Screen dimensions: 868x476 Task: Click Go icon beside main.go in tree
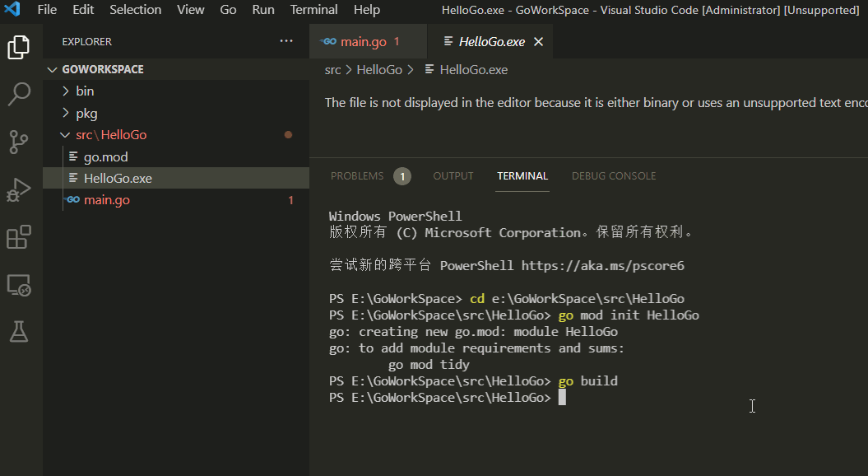click(72, 199)
